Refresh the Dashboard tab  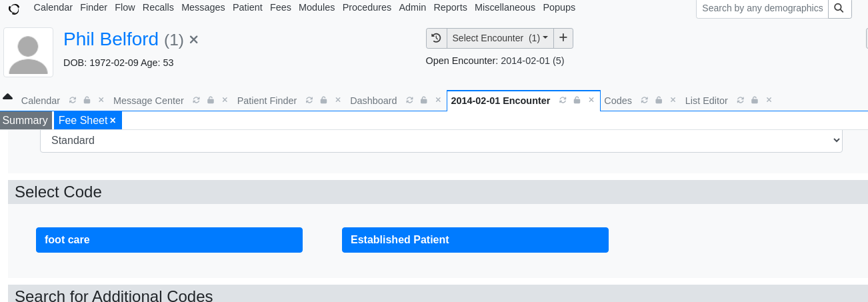[x=410, y=100]
